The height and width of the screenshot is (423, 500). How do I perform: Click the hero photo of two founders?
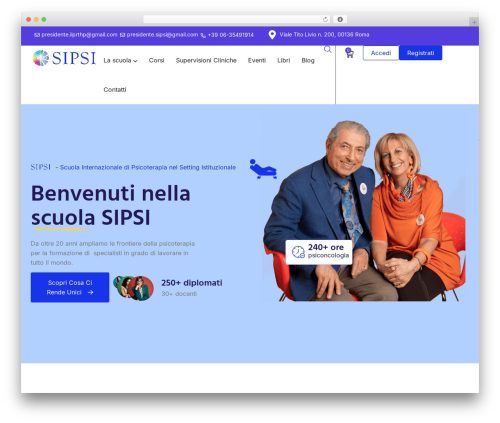coord(363,211)
